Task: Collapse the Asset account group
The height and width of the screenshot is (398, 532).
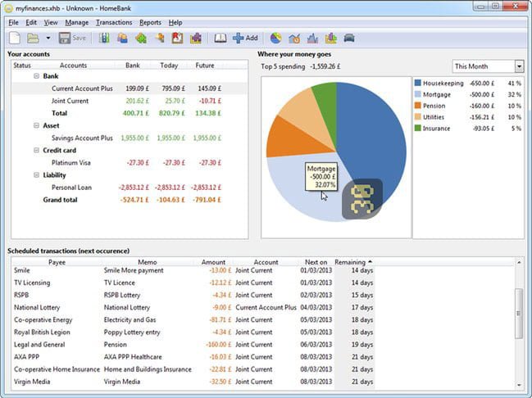Action: (x=36, y=125)
